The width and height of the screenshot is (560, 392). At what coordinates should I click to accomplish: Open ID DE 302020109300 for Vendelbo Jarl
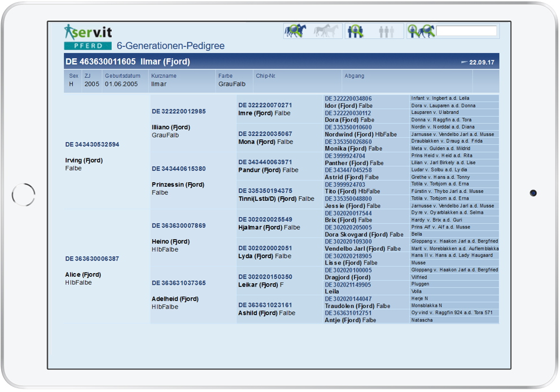click(x=348, y=241)
